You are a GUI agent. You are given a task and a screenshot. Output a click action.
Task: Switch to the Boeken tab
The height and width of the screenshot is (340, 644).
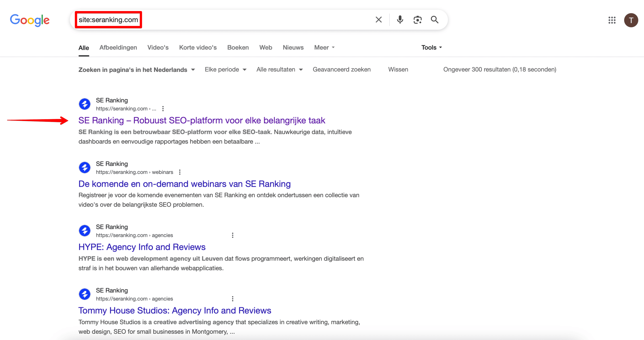238,47
